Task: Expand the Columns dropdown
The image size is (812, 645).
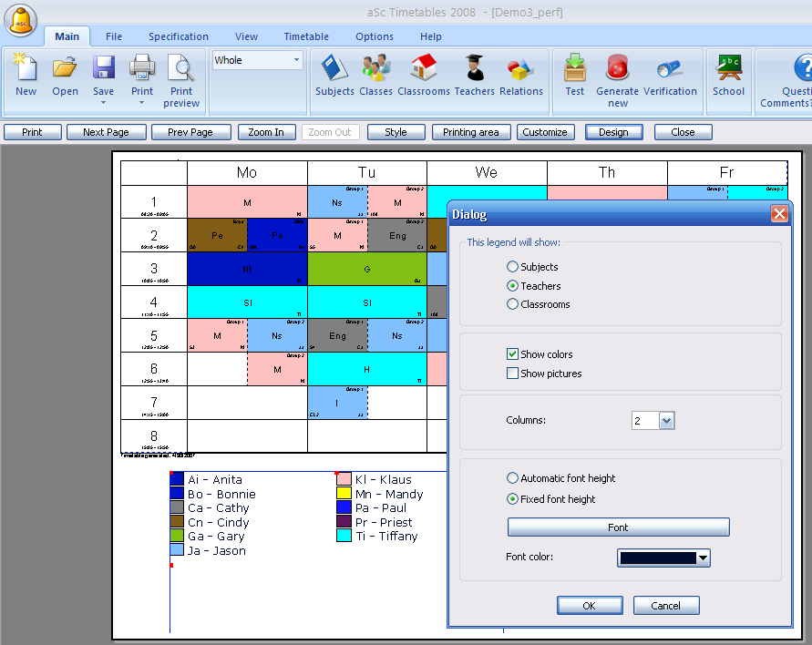Action: (666, 421)
